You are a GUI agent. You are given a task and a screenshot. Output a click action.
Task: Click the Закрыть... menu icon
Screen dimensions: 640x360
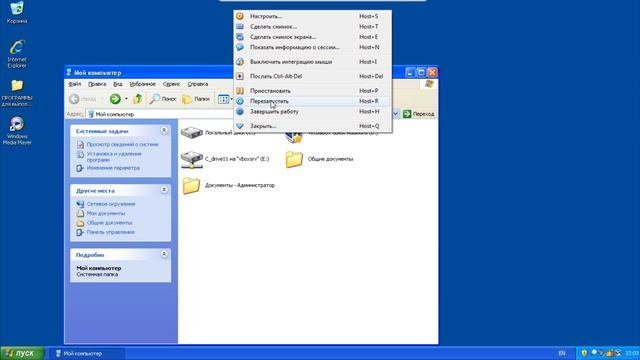pos(240,126)
